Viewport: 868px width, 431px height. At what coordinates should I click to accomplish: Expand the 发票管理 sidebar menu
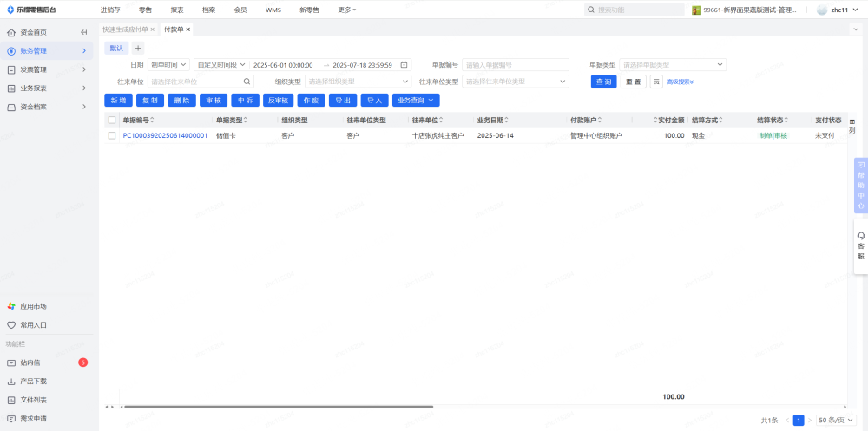[48, 69]
